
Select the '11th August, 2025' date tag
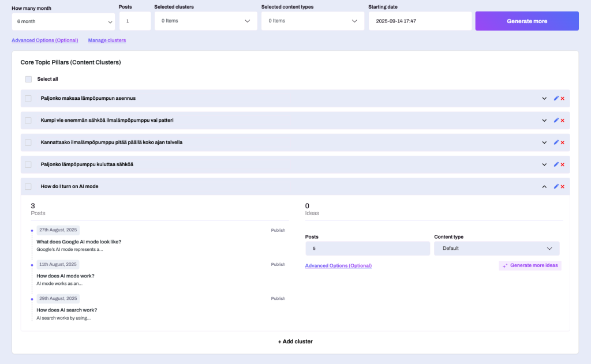click(x=58, y=265)
